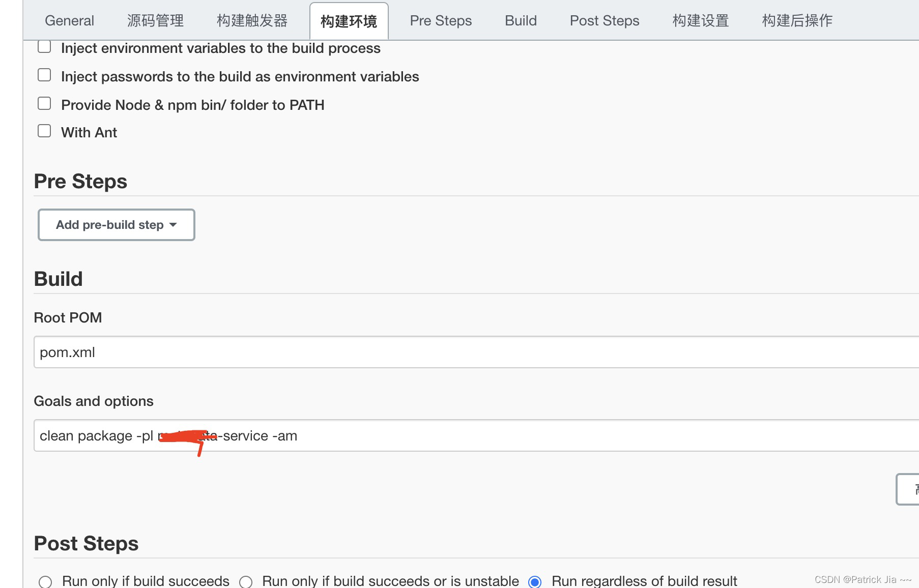The image size is (919, 588).
Task: Open the Pre Steps tab
Action: click(x=440, y=20)
